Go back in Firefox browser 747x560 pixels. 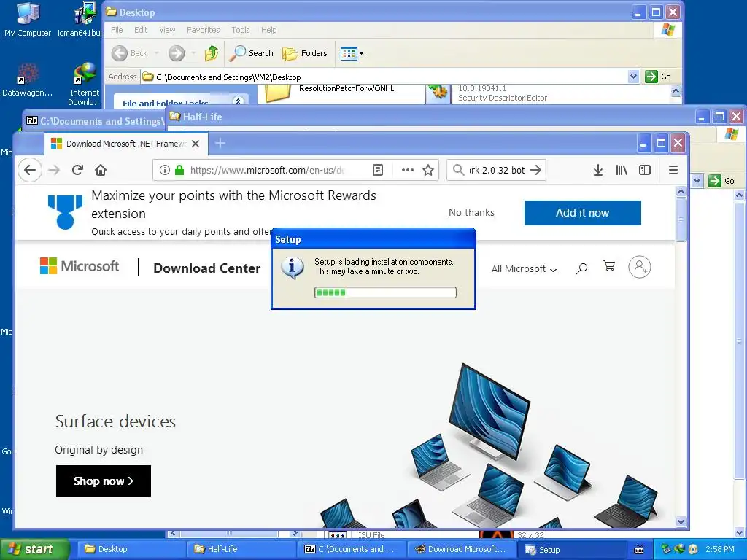pyautogui.click(x=30, y=170)
